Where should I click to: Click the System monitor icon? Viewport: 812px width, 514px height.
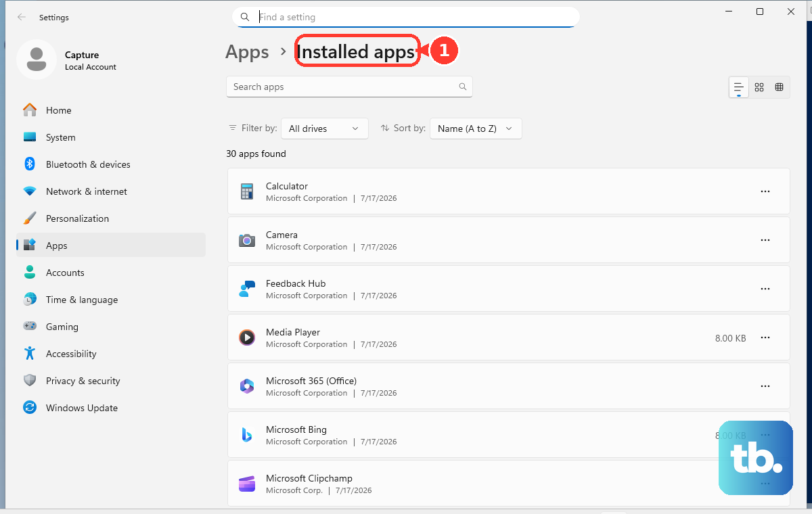30,137
